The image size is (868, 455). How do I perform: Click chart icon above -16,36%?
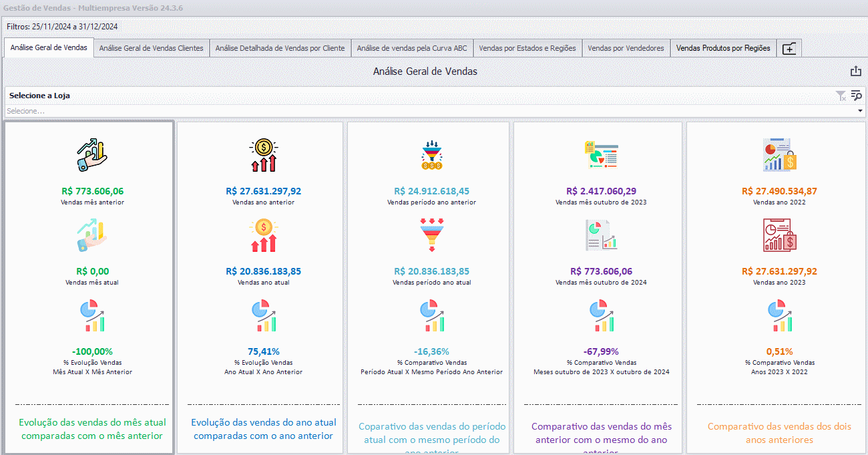tap(431, 317)
